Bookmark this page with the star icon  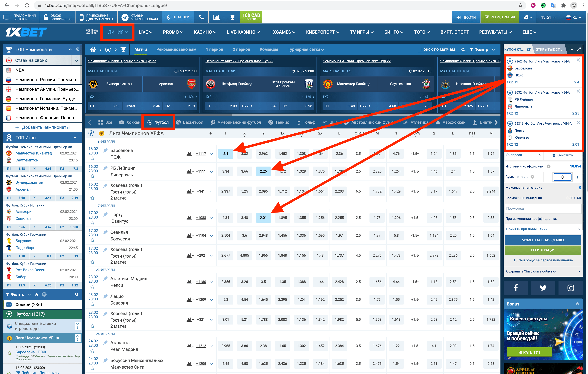520,5
